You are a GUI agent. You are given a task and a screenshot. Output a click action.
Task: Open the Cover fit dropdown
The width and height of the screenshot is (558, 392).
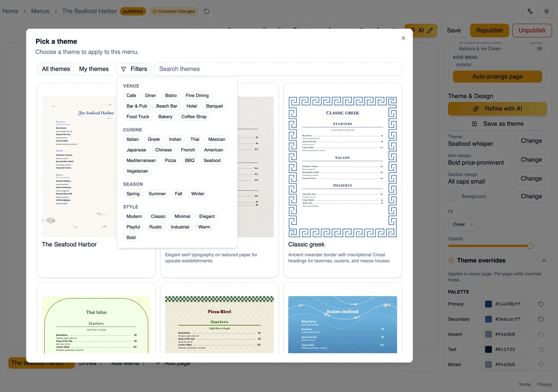(463, 224)
